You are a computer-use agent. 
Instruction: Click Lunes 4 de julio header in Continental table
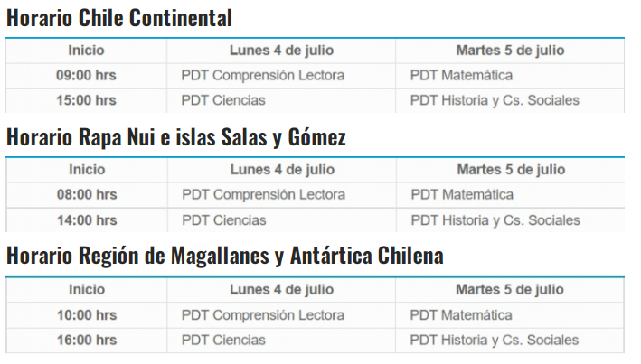coord(282,51)
